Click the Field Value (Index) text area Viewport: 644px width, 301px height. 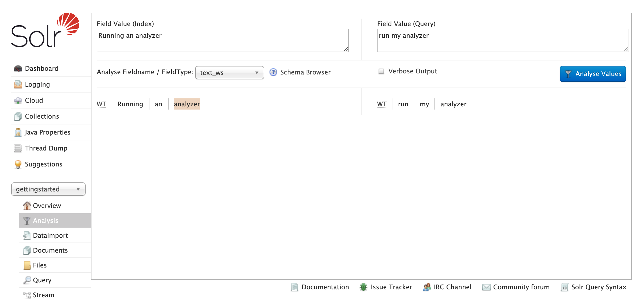click(x=223, y=40)
